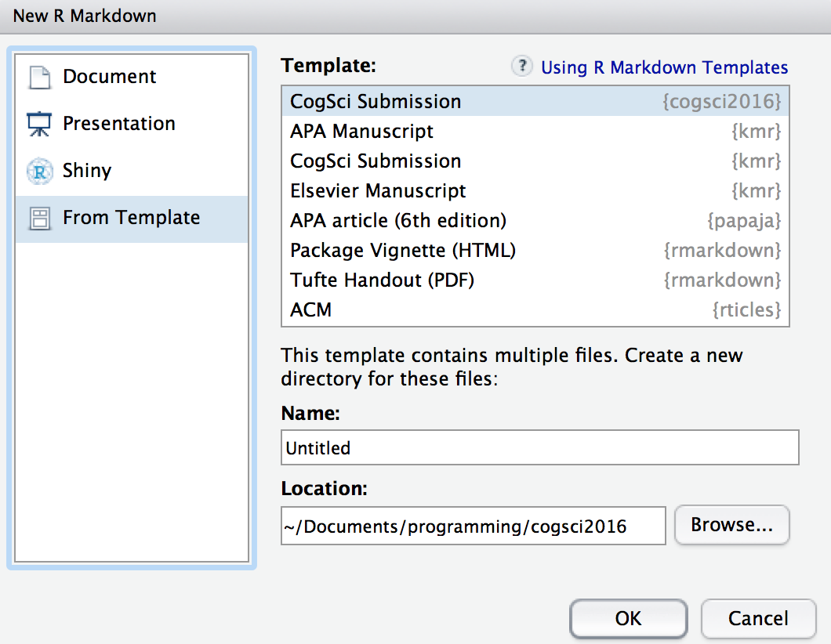This screenshot has width=831, height=644.
Task: Open Using R Markdown Templates link
Action: click(x=664, y=67)
